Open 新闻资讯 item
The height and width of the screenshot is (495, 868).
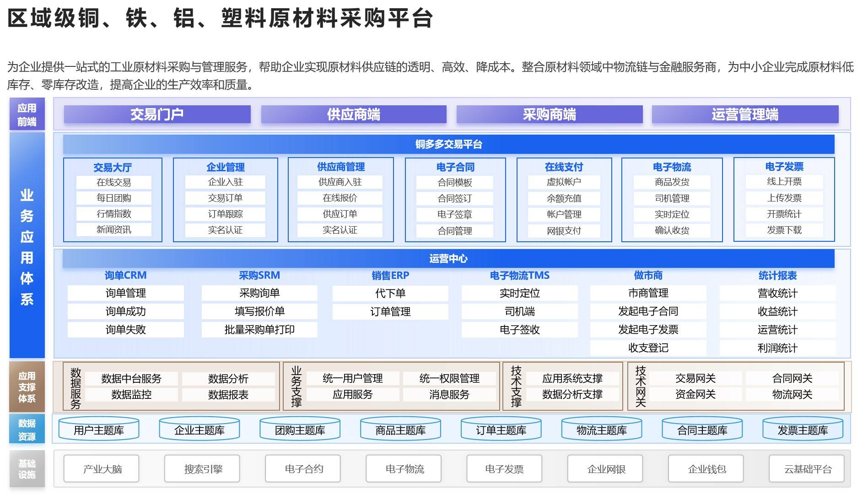coord(113,229)
